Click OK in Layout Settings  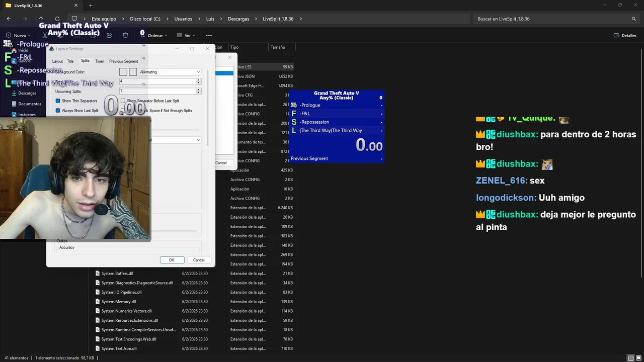172,260
